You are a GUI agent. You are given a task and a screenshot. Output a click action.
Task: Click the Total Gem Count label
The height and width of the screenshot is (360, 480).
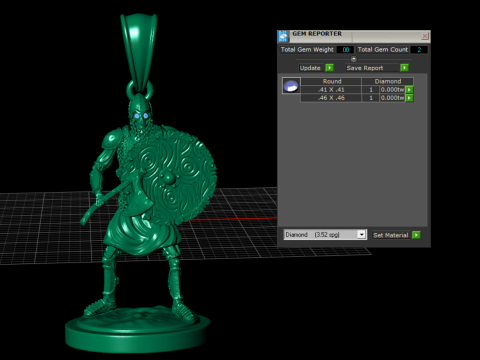click(383, 50)
